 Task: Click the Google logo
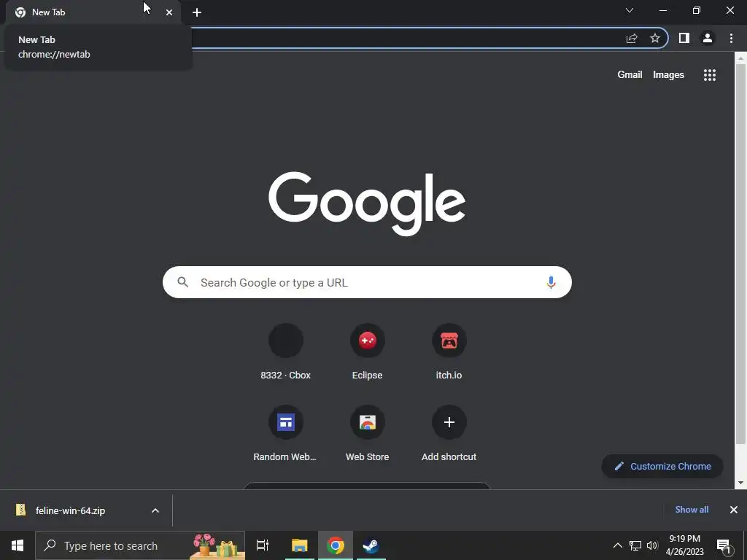[x=367, y=203]
